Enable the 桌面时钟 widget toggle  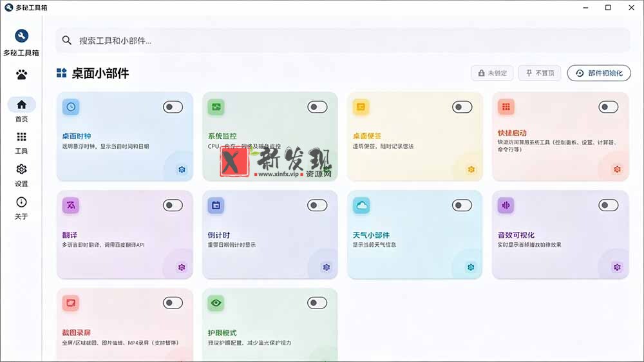point(173,107)
